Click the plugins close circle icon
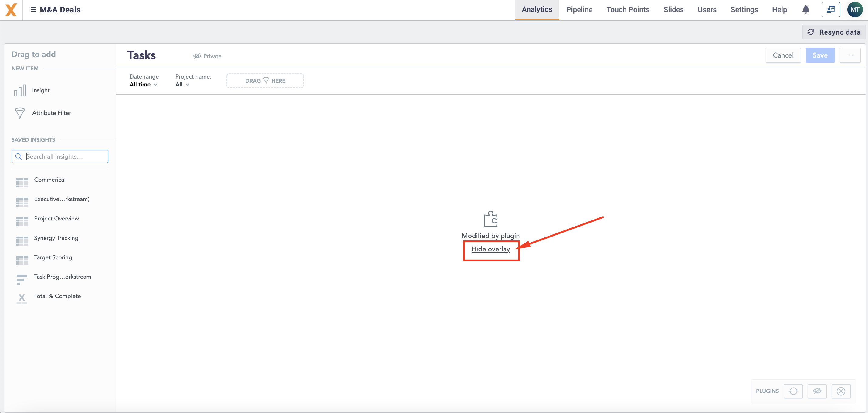868x413 pixels. coord(841,391)
